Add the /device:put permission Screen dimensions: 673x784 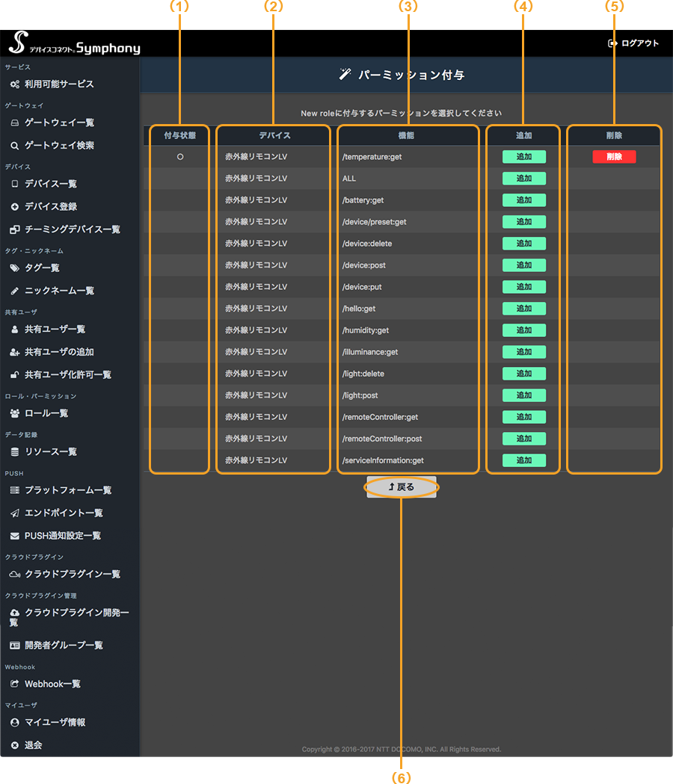524,287
